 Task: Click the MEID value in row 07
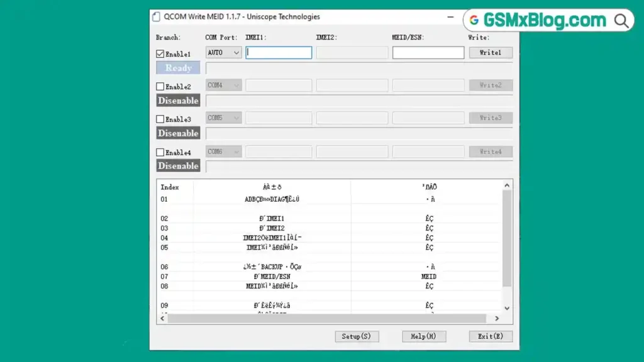429,277
